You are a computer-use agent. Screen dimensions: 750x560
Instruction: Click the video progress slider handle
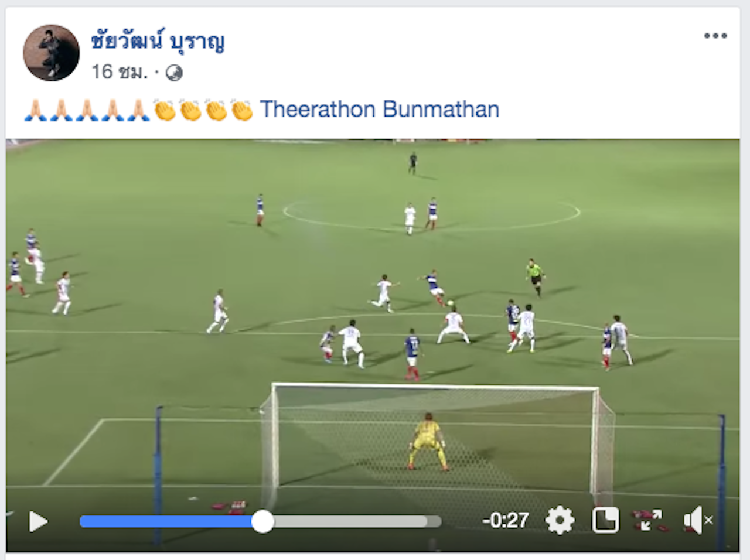[x=262, y=521]
